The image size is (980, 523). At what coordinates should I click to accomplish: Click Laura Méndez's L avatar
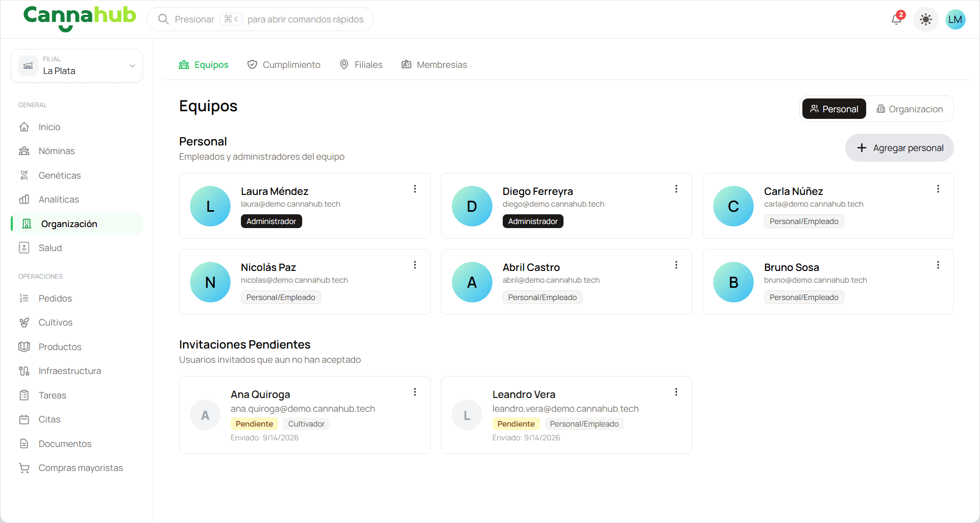(210, 206)
